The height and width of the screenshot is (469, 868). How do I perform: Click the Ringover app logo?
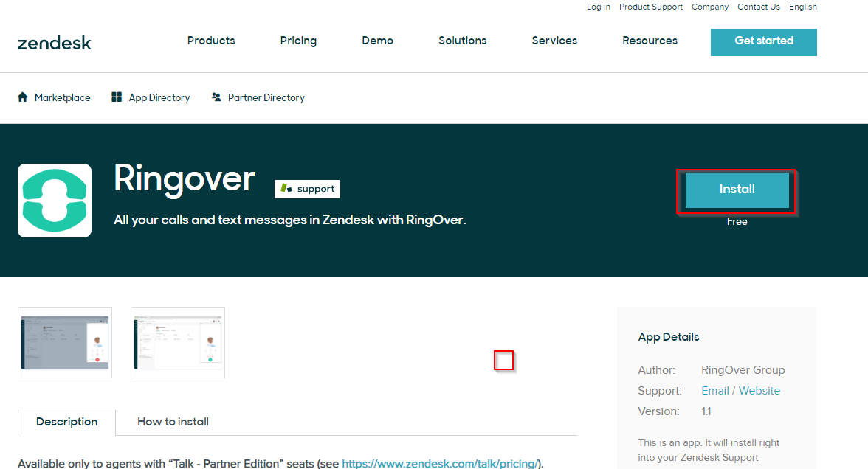coord(55,201)
